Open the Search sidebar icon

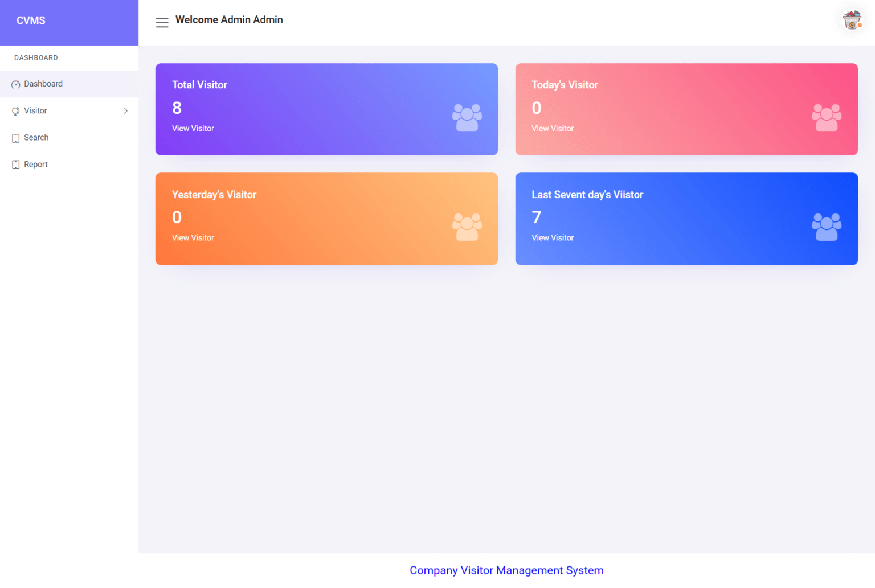[x=15, y=137]
